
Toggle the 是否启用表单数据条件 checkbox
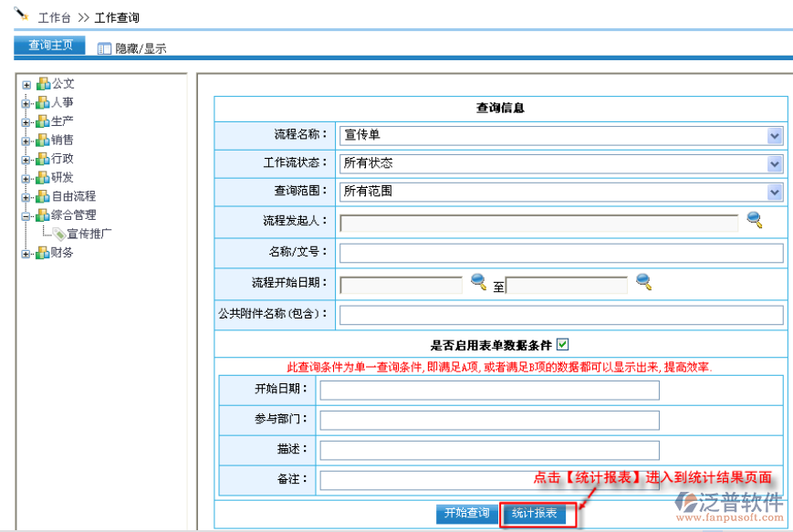(x=562, y=344)
